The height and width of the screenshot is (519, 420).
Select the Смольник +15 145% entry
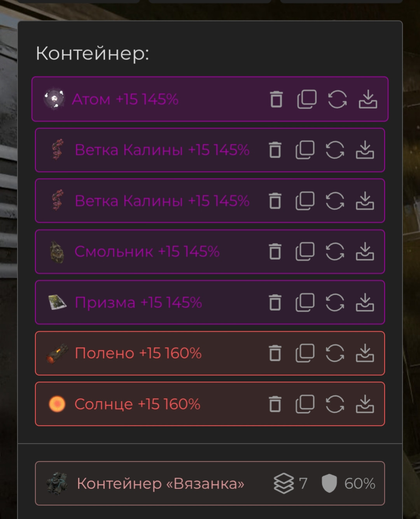point(148,252)
